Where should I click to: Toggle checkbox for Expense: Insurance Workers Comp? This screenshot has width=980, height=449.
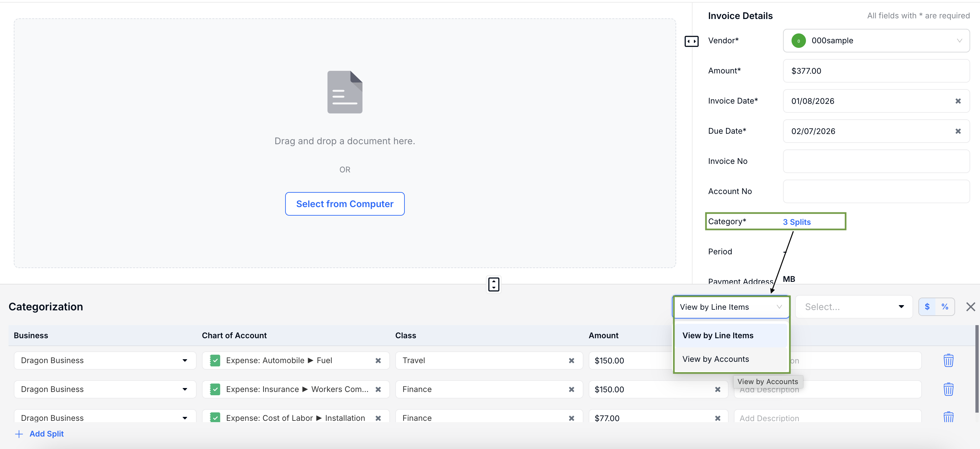215,389
